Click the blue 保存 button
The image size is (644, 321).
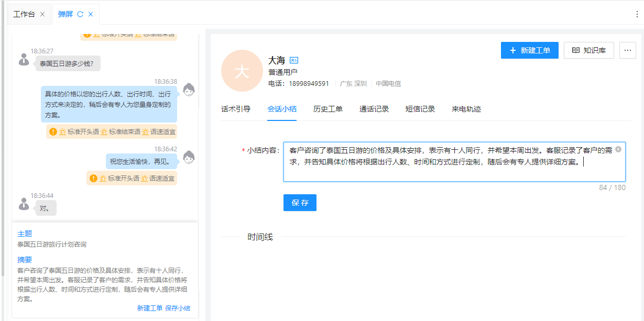[300, 203]
